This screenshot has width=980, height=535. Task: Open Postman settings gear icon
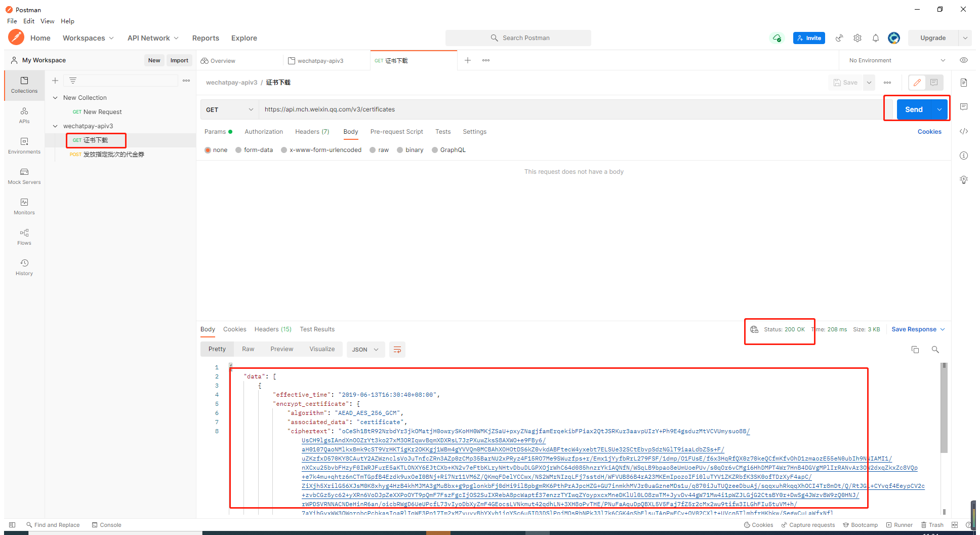click(x=858, y=38)
